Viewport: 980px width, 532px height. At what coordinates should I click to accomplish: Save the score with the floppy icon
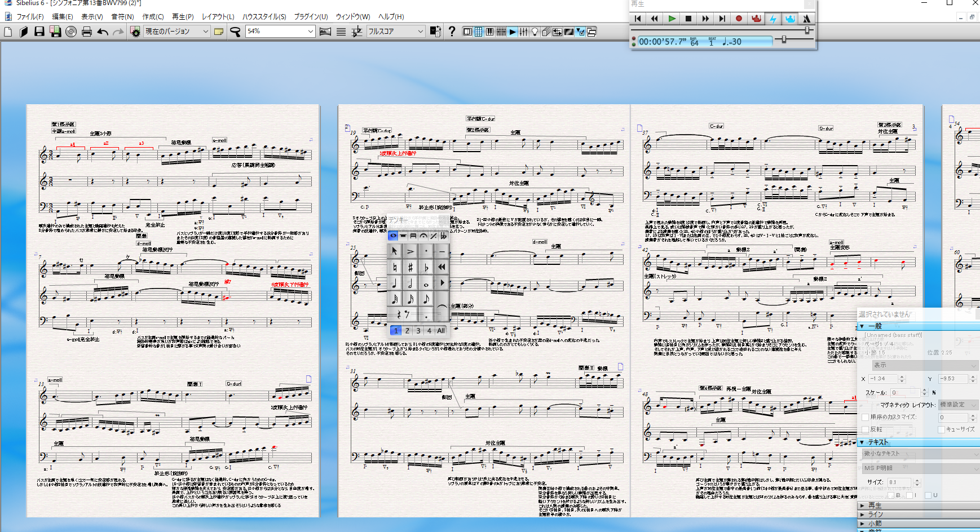pos(39,32)
